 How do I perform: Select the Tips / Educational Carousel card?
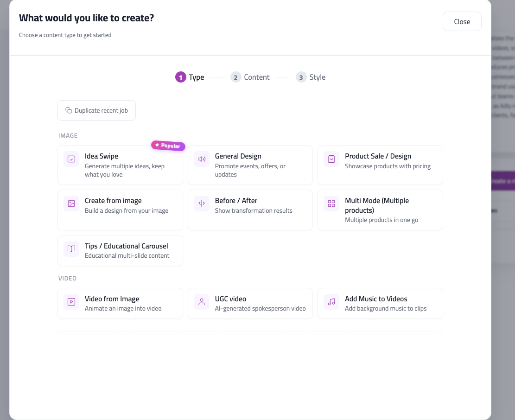tap(120, 250)
